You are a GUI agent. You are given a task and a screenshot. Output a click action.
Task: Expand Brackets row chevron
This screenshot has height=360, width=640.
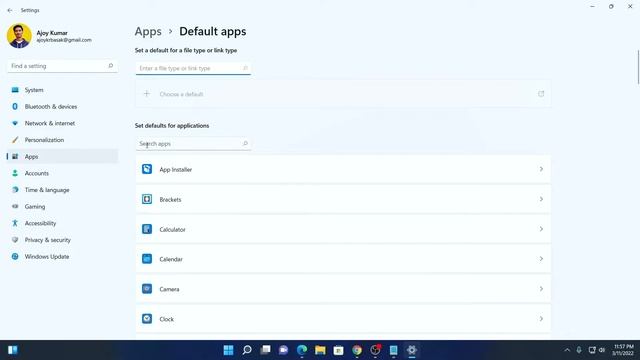pos(541,199)
